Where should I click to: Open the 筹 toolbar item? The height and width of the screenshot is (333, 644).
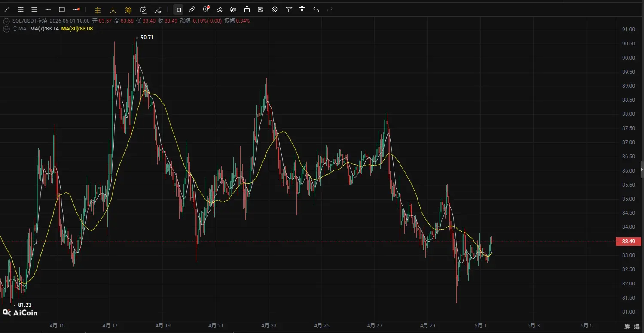click(x=128, y=10)
